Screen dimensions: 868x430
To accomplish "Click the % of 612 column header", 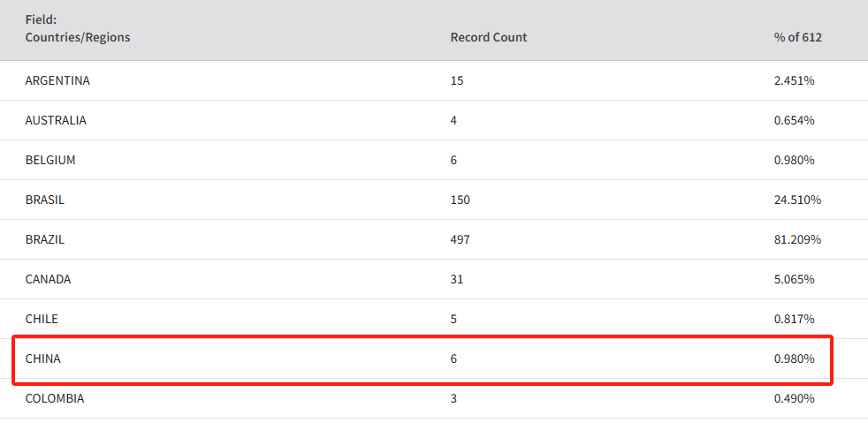I will [797, 38].
